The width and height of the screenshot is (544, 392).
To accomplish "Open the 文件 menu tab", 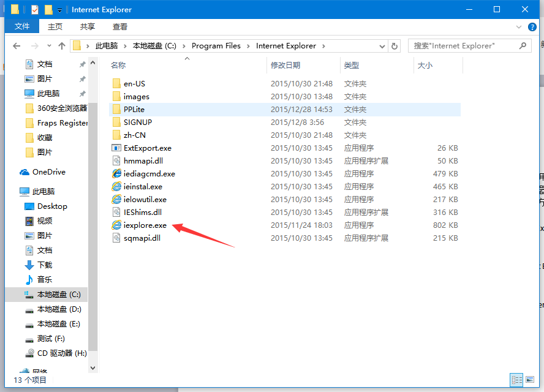I will [x=22, y=26].
